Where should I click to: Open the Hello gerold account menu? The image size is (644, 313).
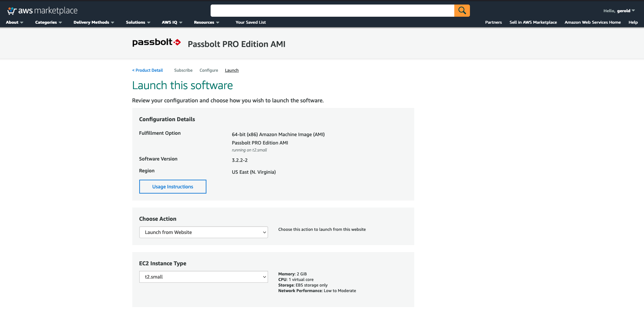(x=619, y=11)
